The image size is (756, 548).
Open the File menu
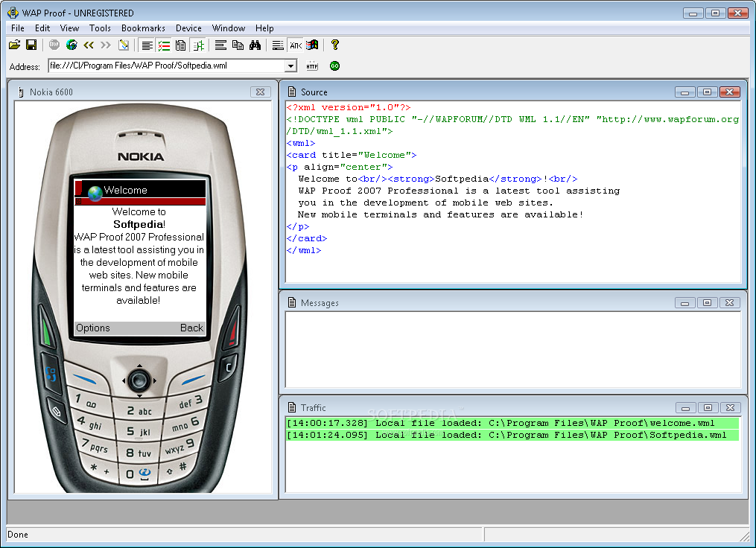pyautogui.click(x=18, y=28)
